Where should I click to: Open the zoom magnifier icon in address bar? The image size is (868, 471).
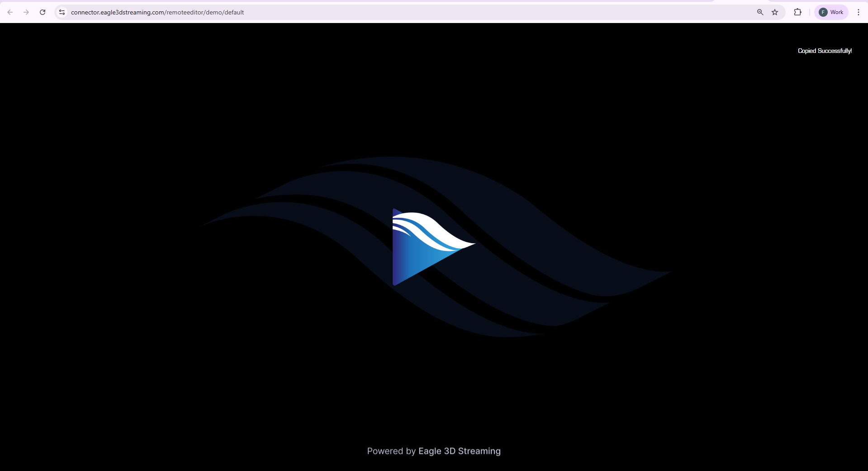pos(760,12)
